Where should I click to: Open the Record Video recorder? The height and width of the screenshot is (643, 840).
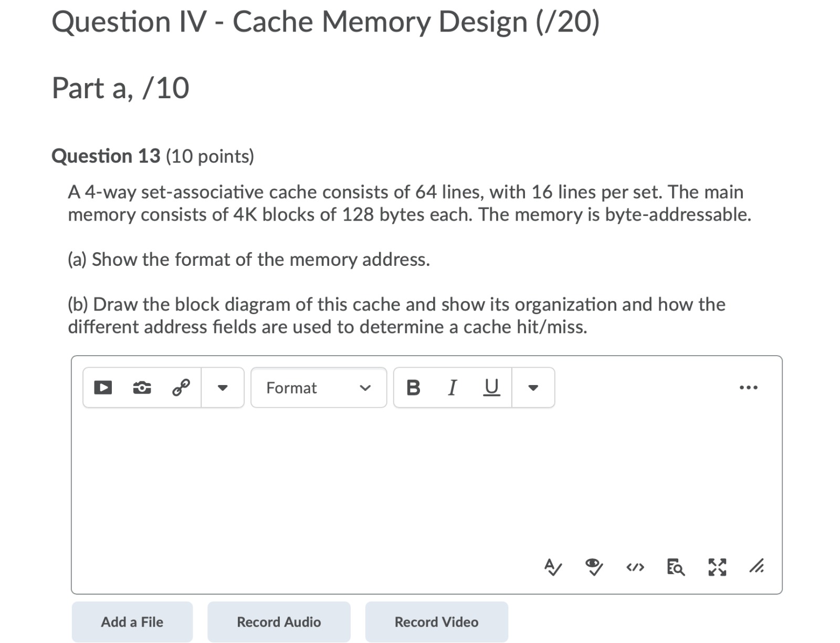[436, 621]
